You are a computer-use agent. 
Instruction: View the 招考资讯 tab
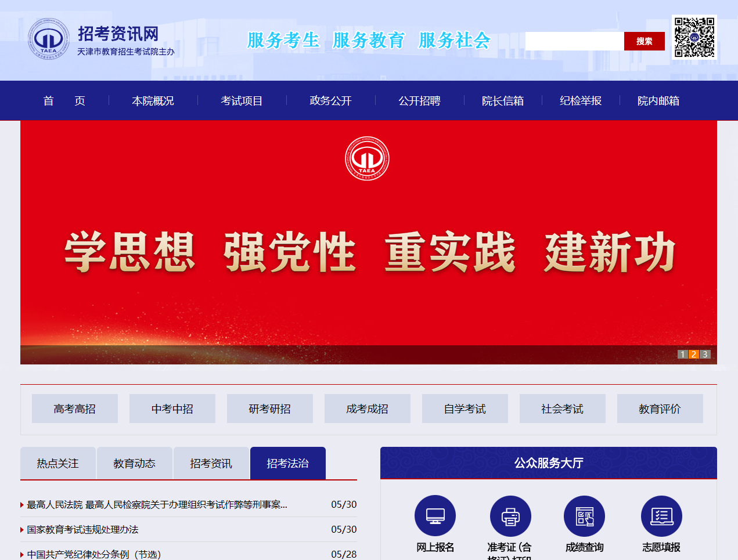click(x=211, y=463)
